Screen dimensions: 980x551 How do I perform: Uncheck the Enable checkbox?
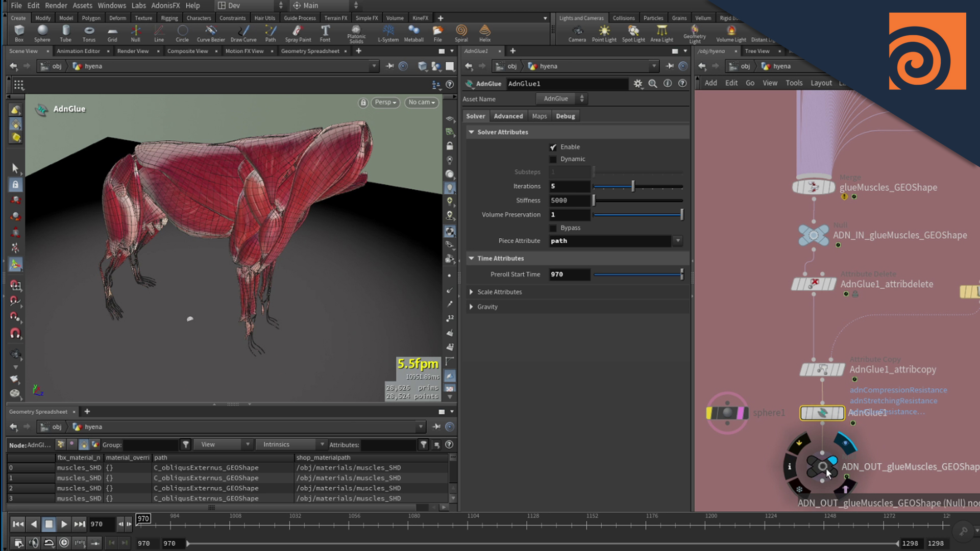[553, 147]
